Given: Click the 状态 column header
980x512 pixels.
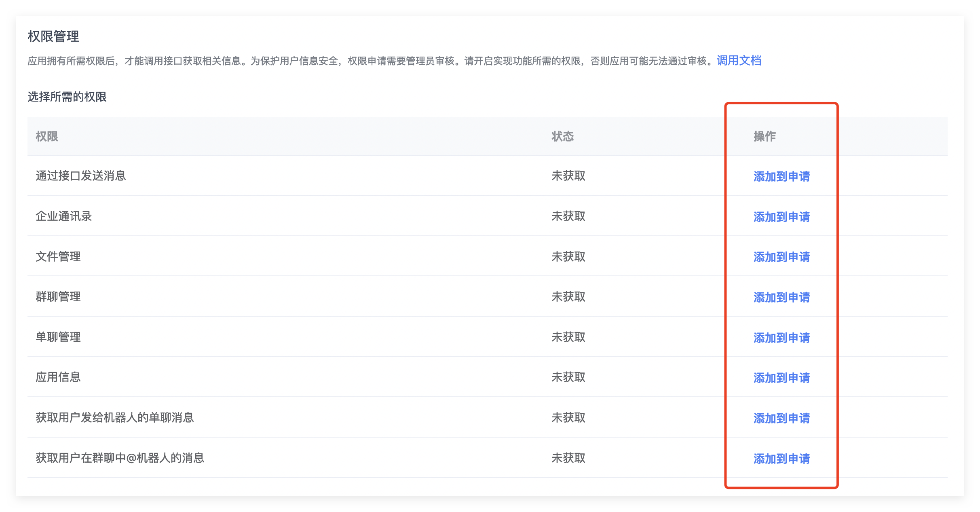Looking at the screenshot, I should (x=562, y=136).
